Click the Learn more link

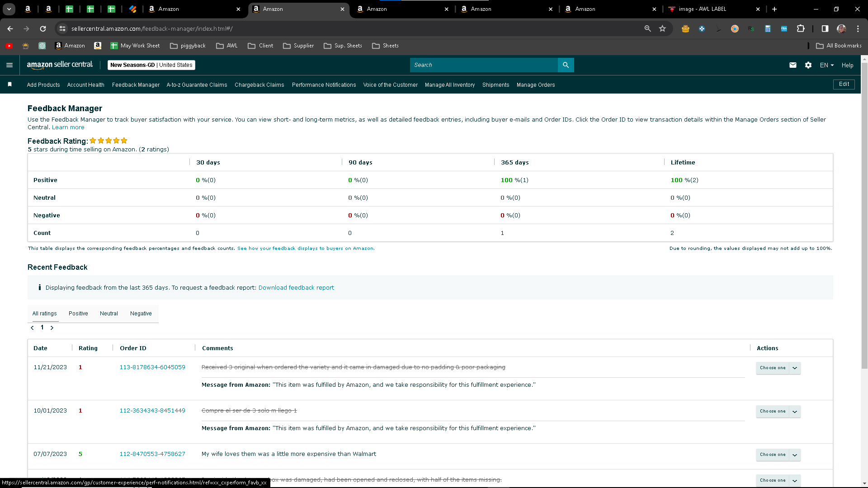[x=68, y=127]
